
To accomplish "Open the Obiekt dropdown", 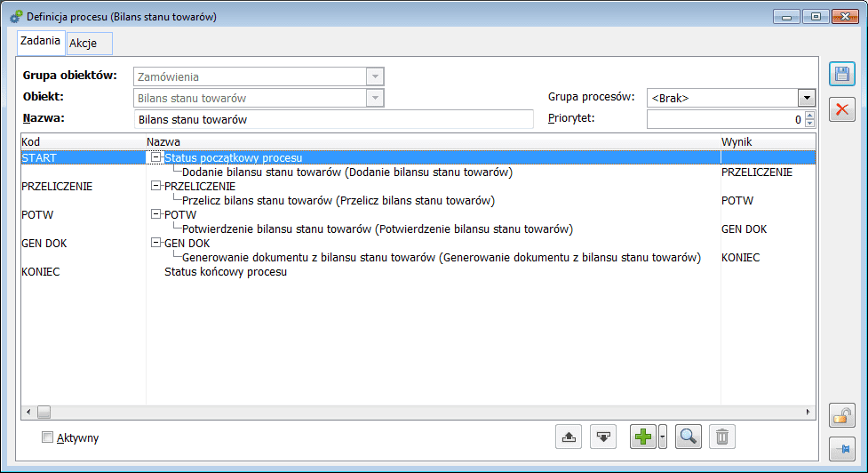I will (x=375, y=98).
